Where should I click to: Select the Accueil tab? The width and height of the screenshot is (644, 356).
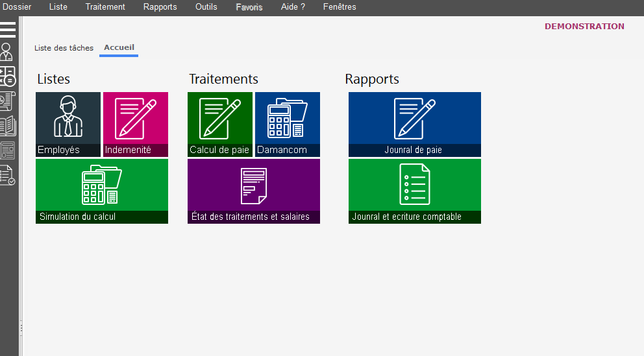tap(119, 48)
